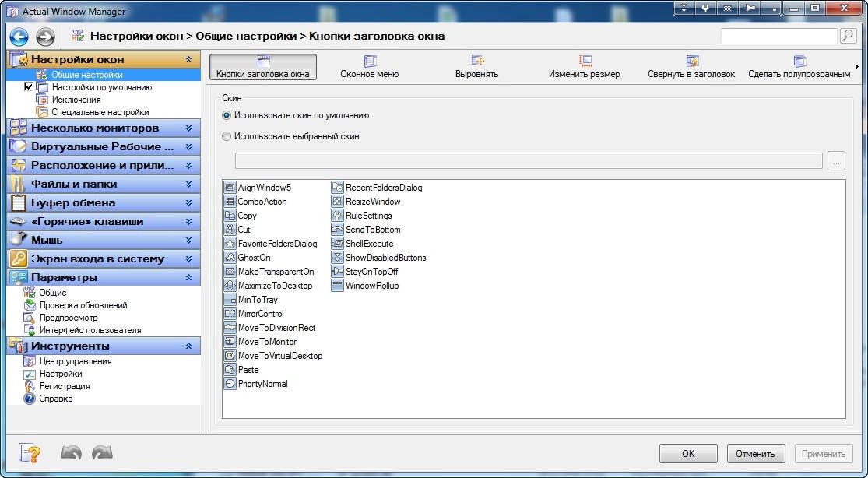
Task: Click the PriorityNormal clock icon
Action: click(230, 383)
